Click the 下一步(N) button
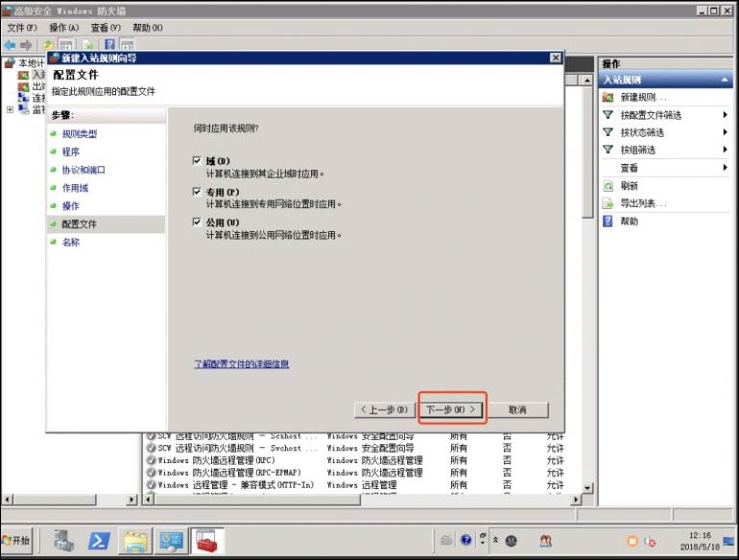This screenshot has height=560, width=739. 451,409
